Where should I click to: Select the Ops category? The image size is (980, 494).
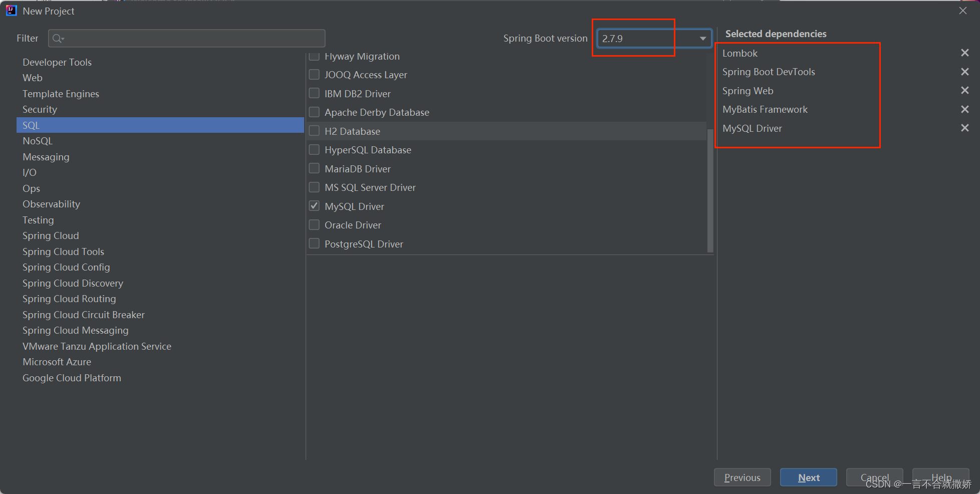160,188
